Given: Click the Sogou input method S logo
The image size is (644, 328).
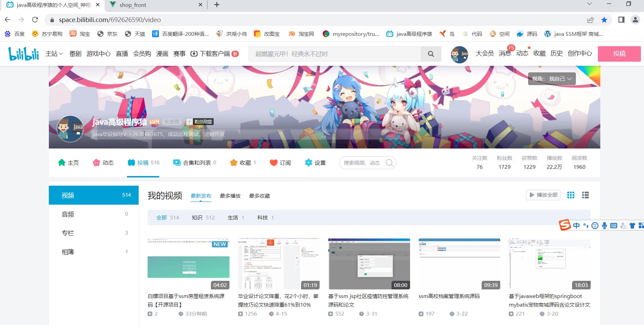Looking at the screenshot, I should coord(565,225).
